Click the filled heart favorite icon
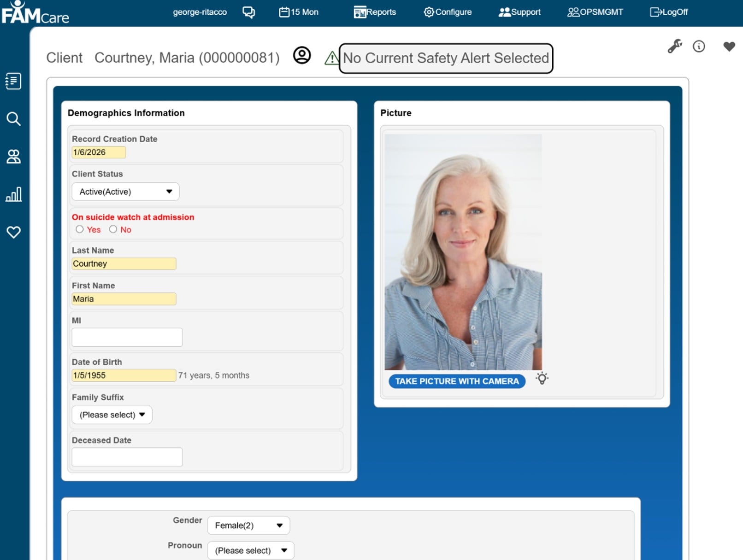This screenshot has width=743, height=560. point(729,47)
